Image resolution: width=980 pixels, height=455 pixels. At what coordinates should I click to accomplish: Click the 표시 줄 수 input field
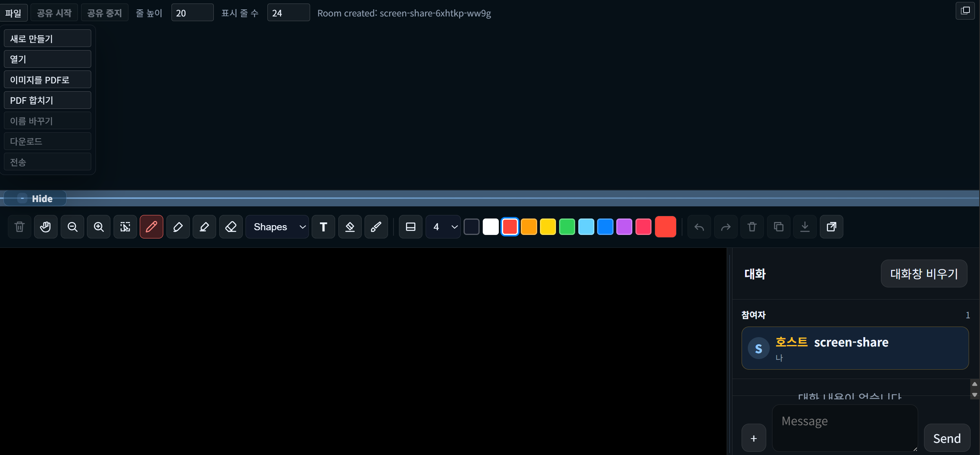coord(289,13)
